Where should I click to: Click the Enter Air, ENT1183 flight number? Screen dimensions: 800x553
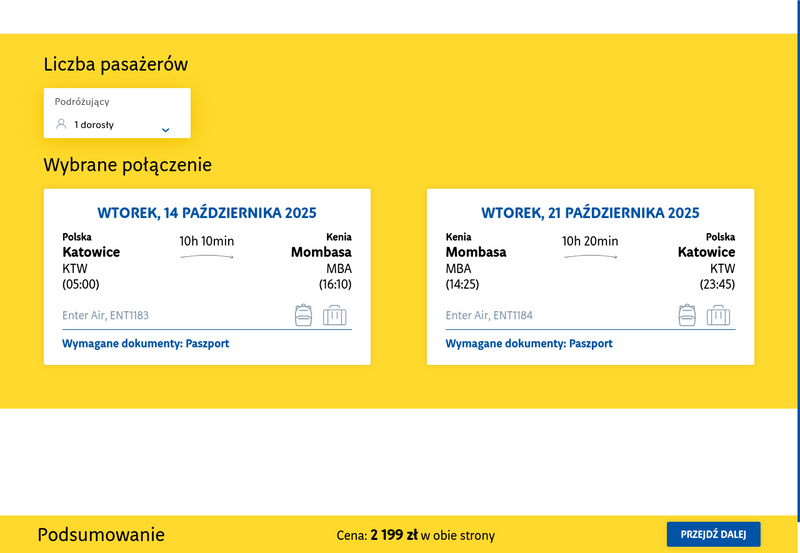pyautogui.click(x=106, y=315)
